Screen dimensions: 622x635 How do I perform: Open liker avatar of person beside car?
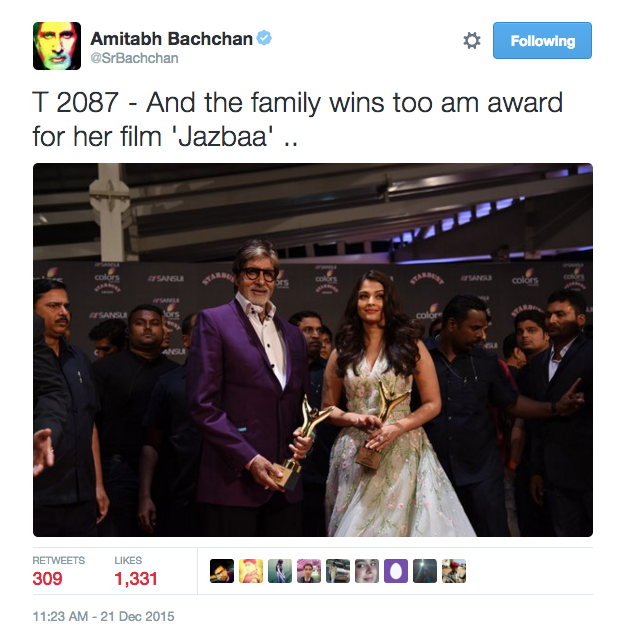point(338,571)
